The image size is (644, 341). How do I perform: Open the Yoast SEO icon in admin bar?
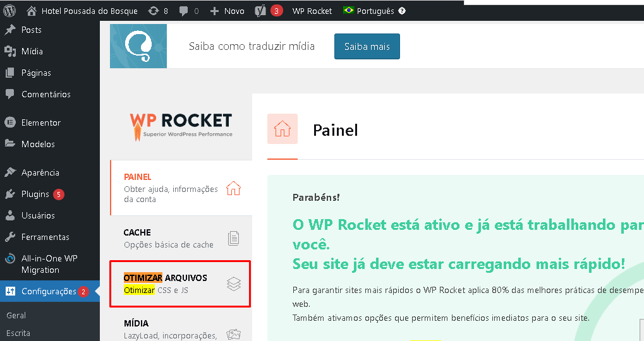[x=260, y=11]
